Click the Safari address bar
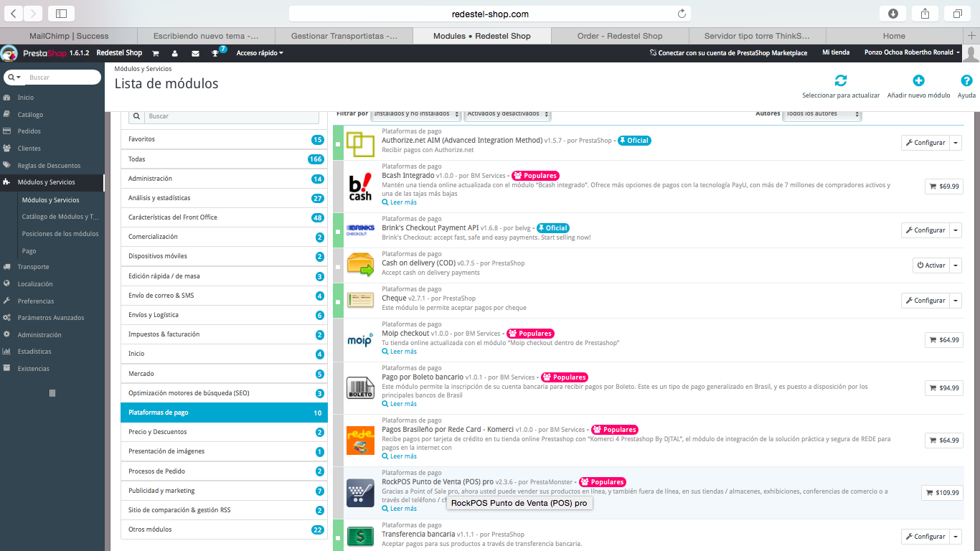980x551 pixels. [491, 14]
